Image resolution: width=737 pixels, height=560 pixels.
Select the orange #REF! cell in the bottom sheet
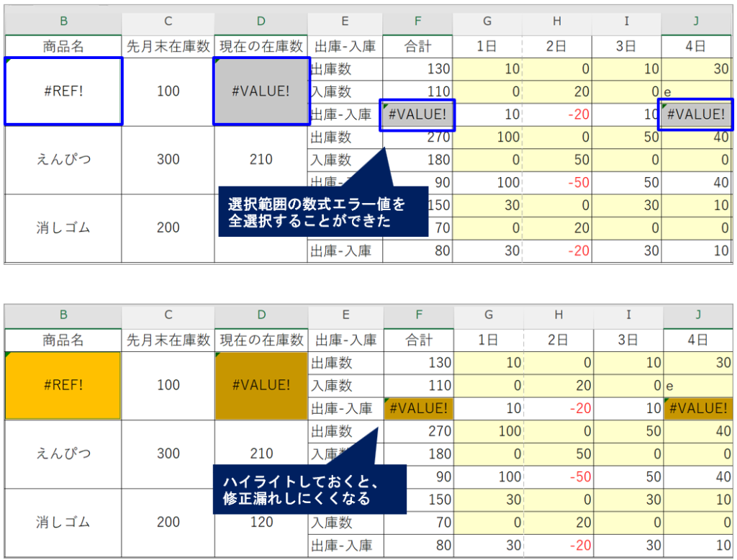click(63, 385)
